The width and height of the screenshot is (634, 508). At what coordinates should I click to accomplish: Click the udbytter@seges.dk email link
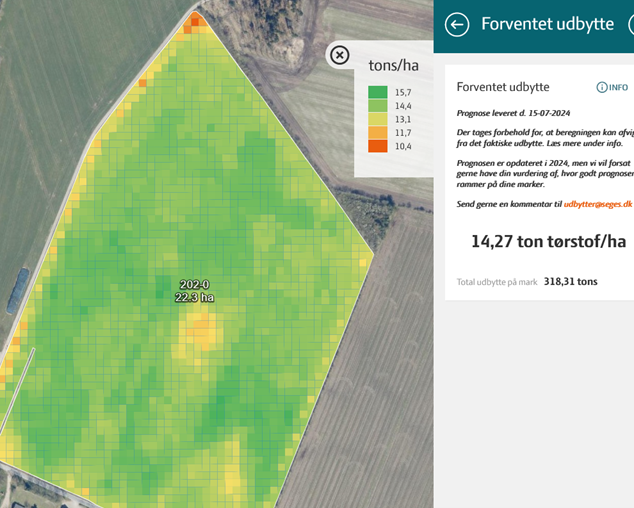[598, 203]
